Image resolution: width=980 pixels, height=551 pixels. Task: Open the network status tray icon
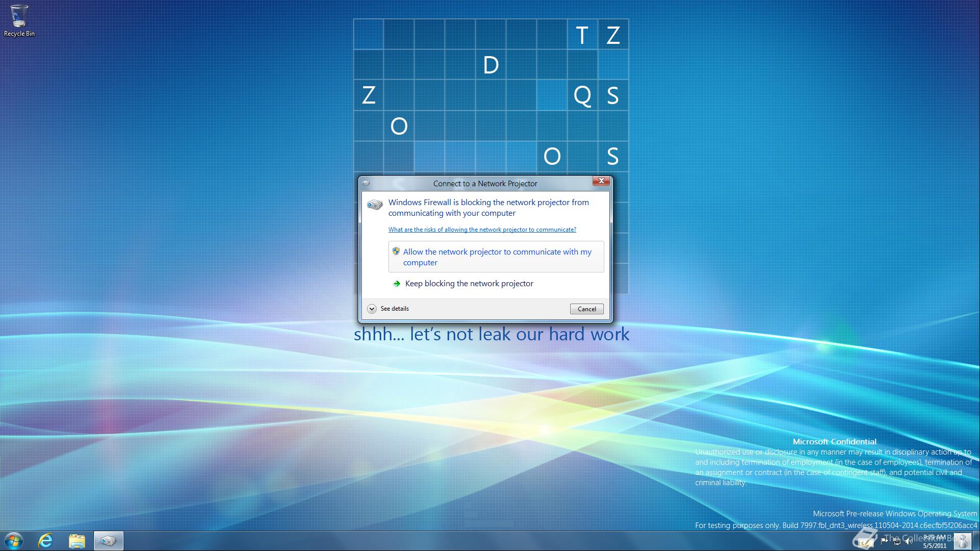897,541
